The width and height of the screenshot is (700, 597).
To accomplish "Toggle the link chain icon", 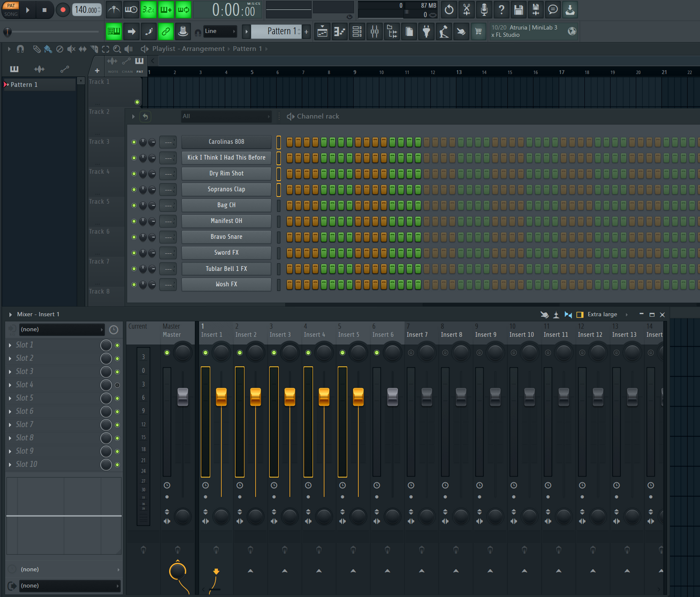I will (x=166, y=32).
